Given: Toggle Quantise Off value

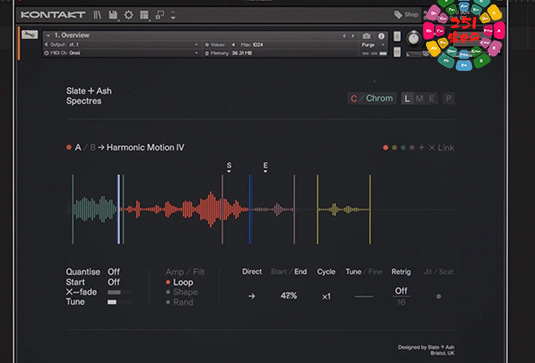Looking at the screenshot, I should click(114, 272).
